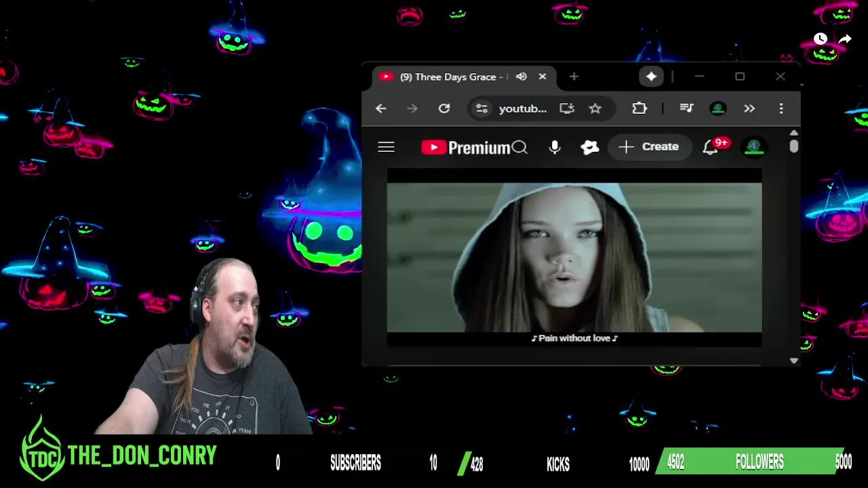Click the install app icon in address bar
Screen dimensions: 868x488
(x=567, y=108)
